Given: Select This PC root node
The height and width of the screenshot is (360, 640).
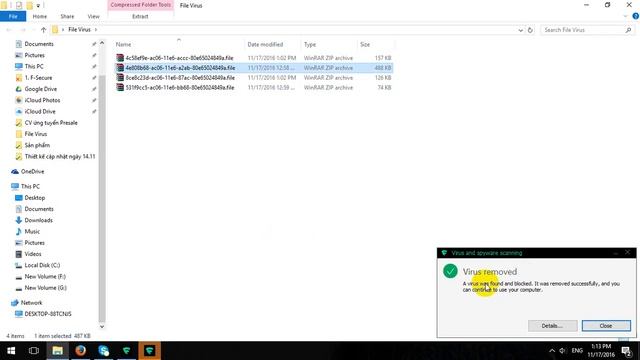Looking at the screenshot, I should click(x=30, y=186).
